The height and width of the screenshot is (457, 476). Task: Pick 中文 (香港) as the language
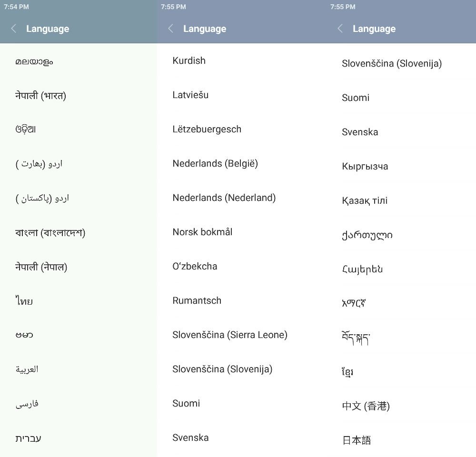(x=366, y=406)
